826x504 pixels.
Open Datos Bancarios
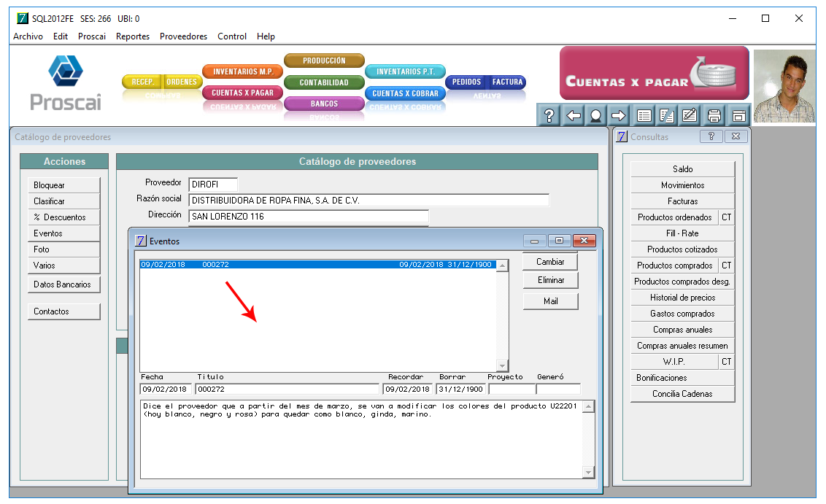63,284
